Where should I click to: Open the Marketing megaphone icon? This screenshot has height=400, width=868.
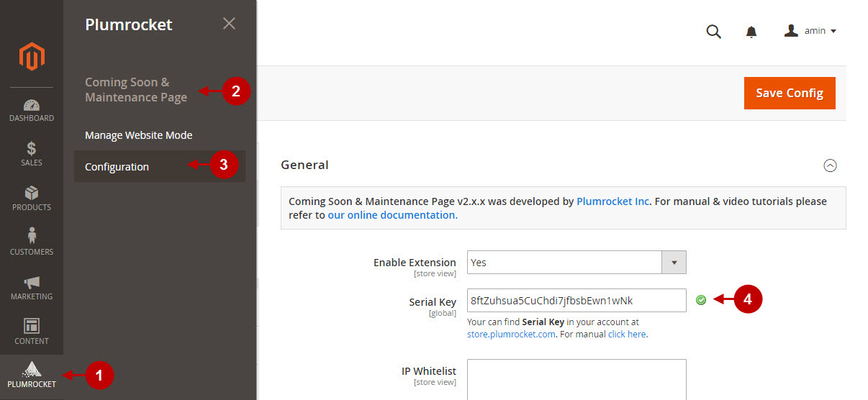point(32,282)
